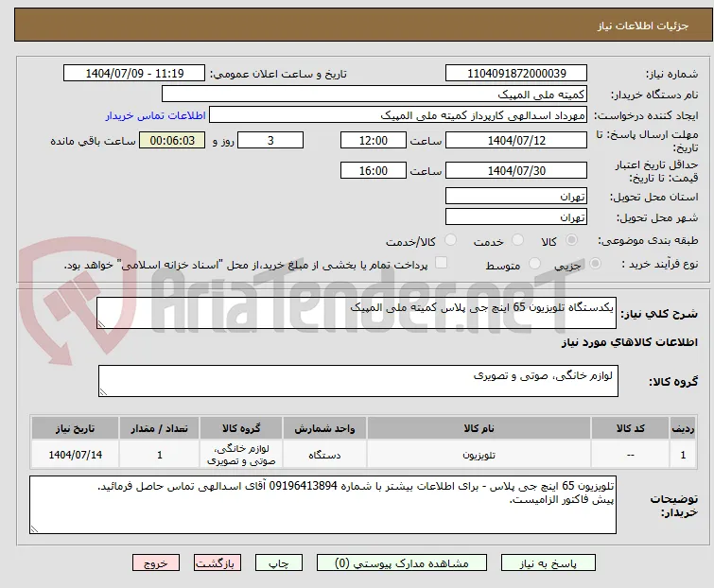Click resize handle of گروه کالا box

pos(103,391)
